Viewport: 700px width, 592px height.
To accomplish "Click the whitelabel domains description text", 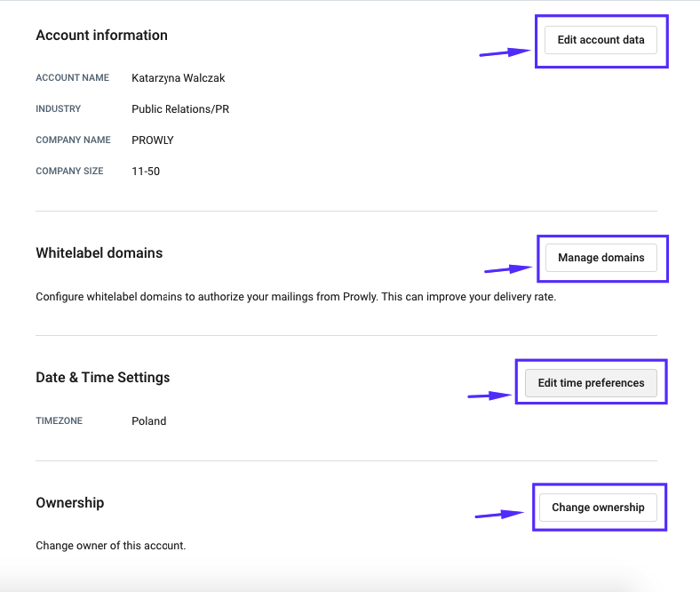I will (296, 297).
